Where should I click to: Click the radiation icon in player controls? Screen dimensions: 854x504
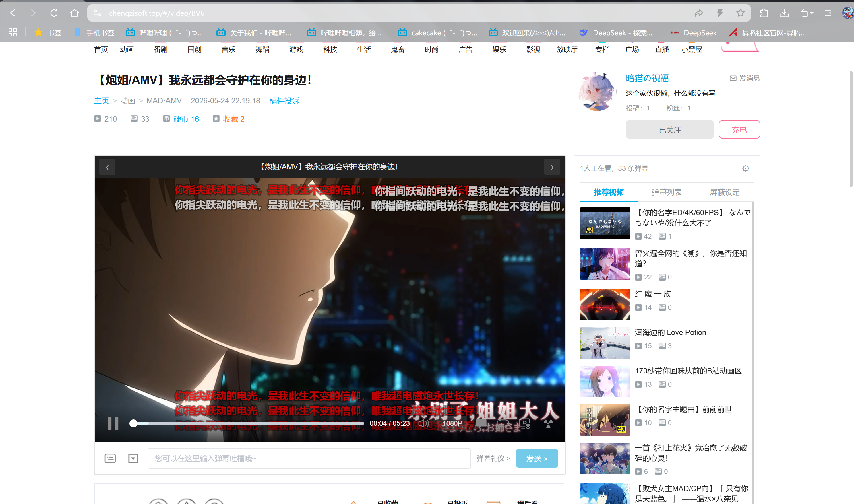tap(548, 423)
